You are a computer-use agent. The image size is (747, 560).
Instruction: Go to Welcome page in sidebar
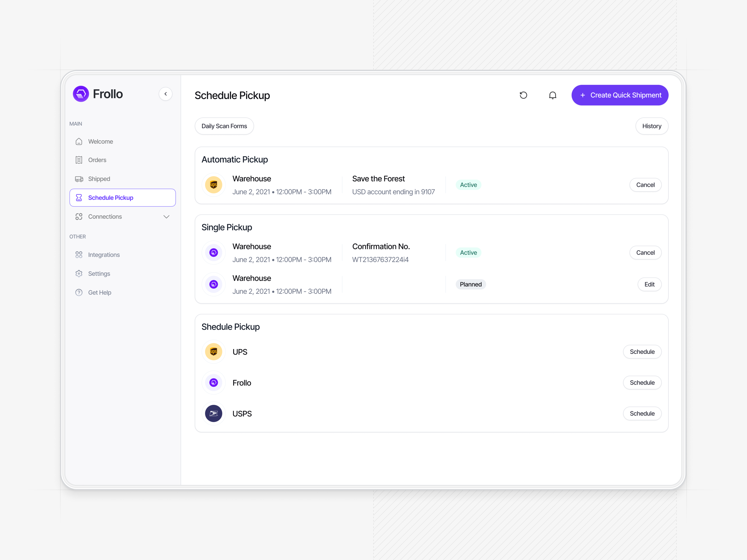click(100, 141)
